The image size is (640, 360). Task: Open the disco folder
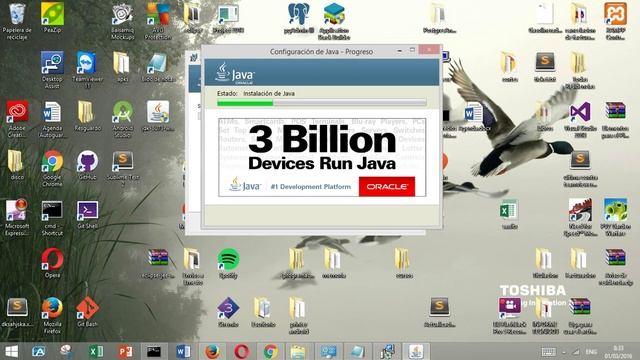click(17, 164)
